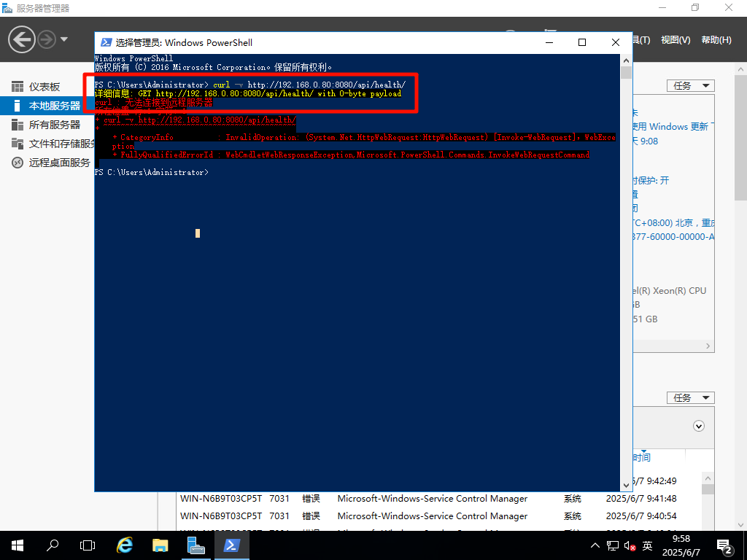747x560 pixels.
Task: Click the 英 input language indicator
Action: (647, 545)
